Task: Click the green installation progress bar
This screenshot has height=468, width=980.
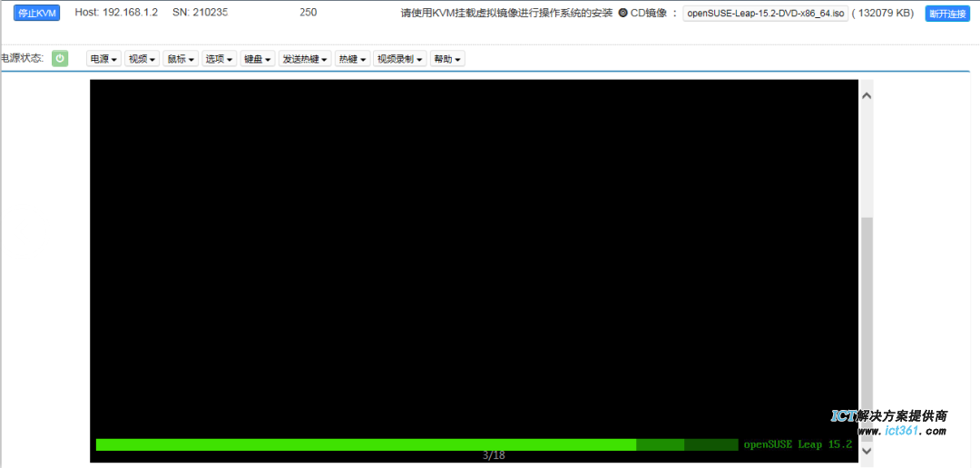Action: pyautogui.click(x=416, y=445)
